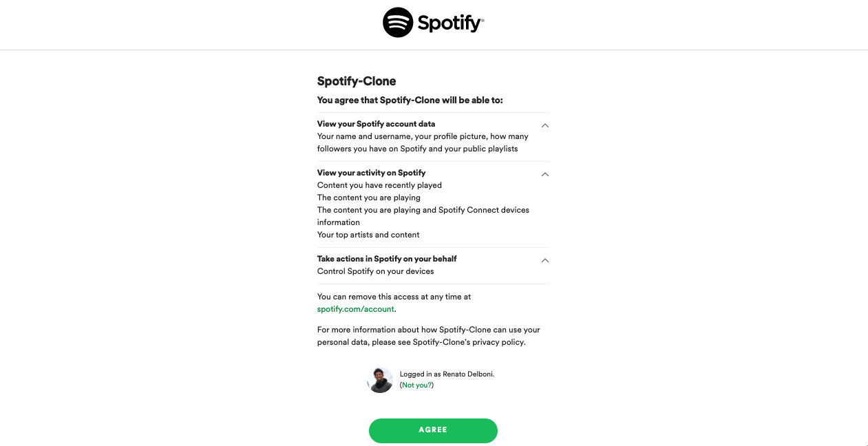
Task: Select the 'View your activity on Spotify' heading
Action: click(x=371, y=173)
